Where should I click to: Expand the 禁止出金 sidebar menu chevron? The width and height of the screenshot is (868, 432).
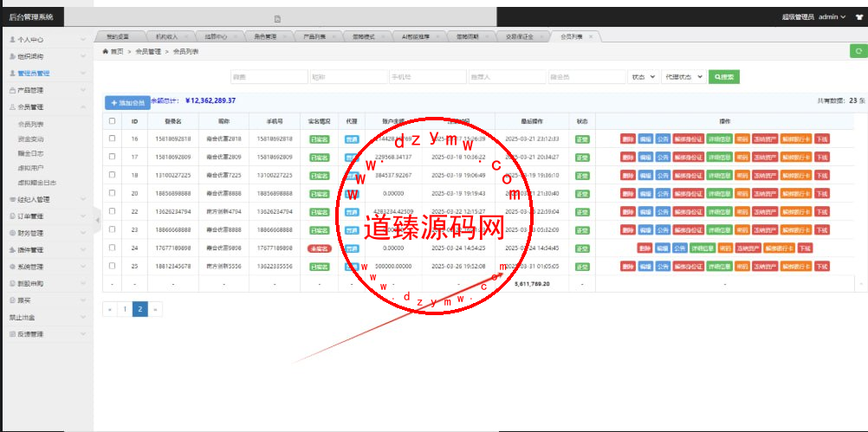click(83, 318)
